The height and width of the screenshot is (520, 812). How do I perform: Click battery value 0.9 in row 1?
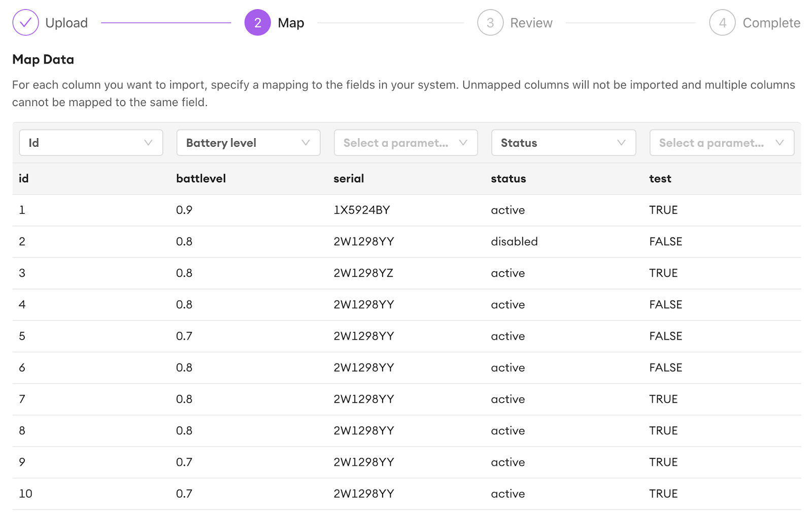tap(184, 210)
